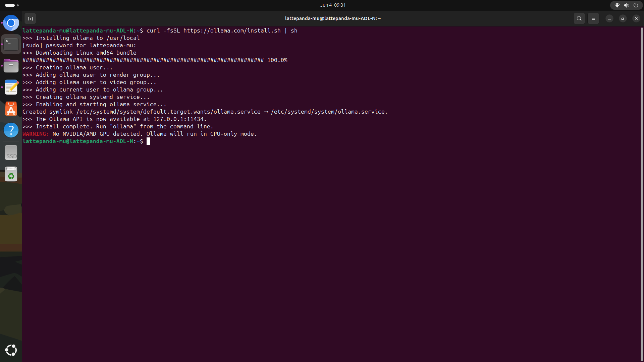This screenshot has width=644, height=362.
Task: Open Ubuntu App Center from dock
Action: [x=11, y=109]
